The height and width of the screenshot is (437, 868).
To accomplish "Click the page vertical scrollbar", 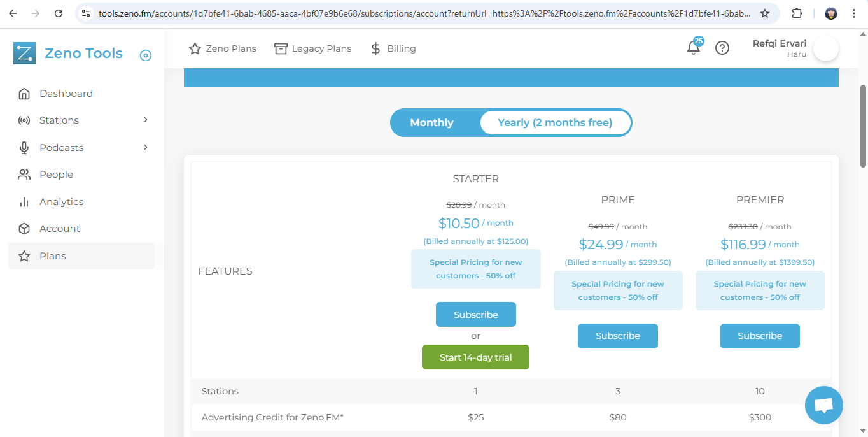I will (864, 125).
